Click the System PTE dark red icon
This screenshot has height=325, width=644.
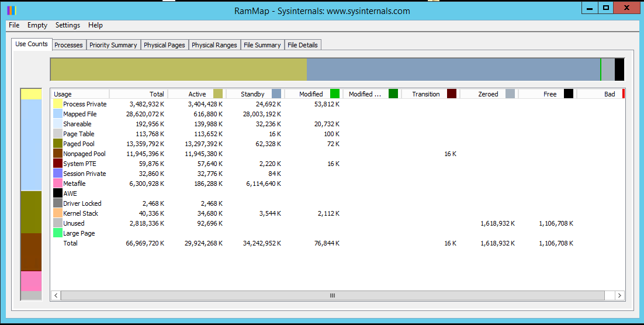[57, 164]
